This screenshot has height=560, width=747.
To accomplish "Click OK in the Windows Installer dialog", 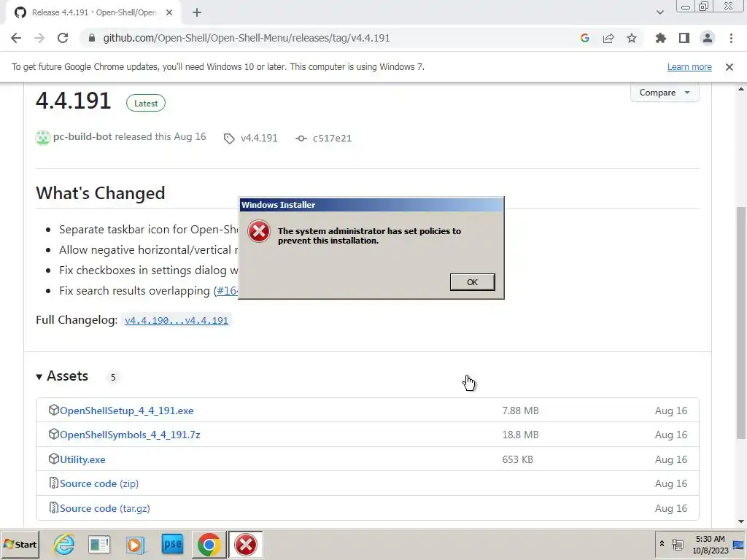I will tap(472, 282).
